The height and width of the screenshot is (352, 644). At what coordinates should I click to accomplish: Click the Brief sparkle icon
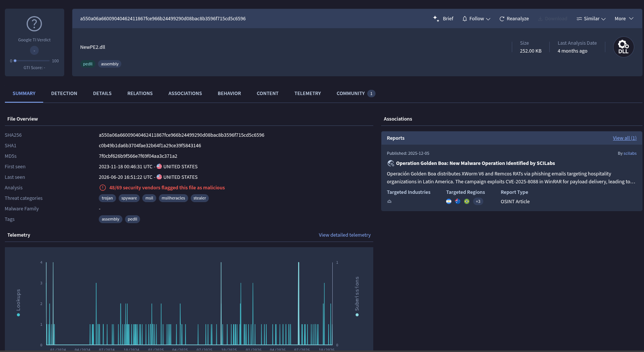[436, 18]
